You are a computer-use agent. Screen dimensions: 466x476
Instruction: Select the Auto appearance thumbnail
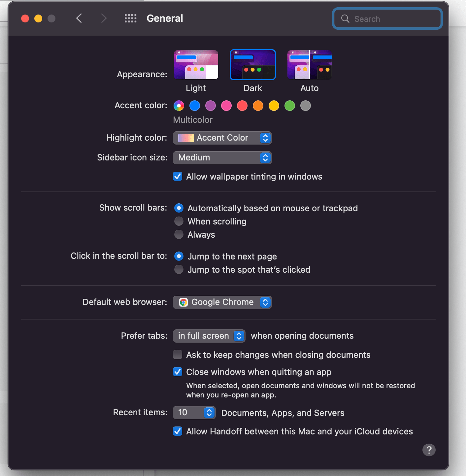pyautogui.click(x=309, y=65)
